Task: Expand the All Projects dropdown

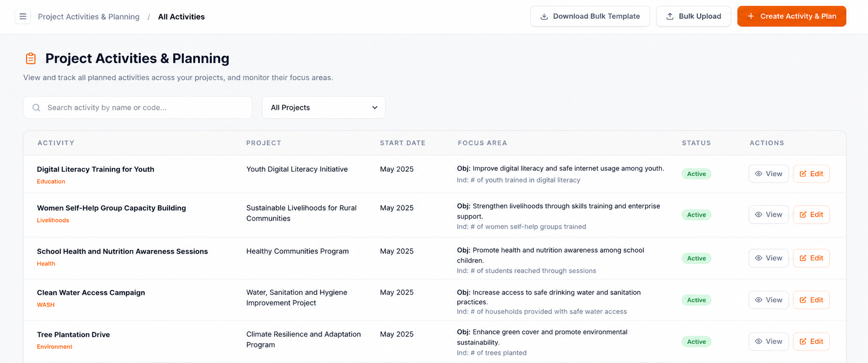Action: tap(323, 107)
